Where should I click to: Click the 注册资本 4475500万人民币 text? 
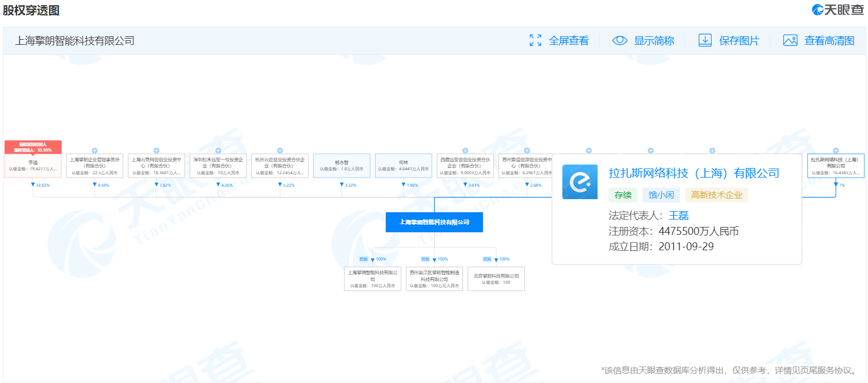pyautogui.click(x=674, y=231)
